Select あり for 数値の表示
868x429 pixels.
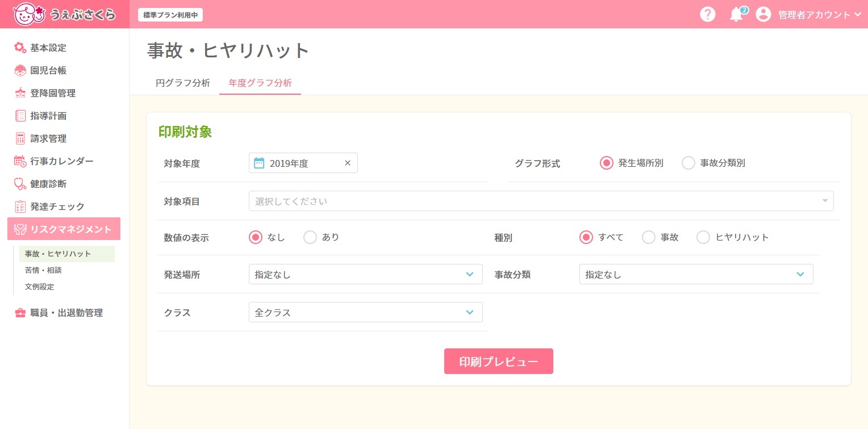tap(310, 237)
